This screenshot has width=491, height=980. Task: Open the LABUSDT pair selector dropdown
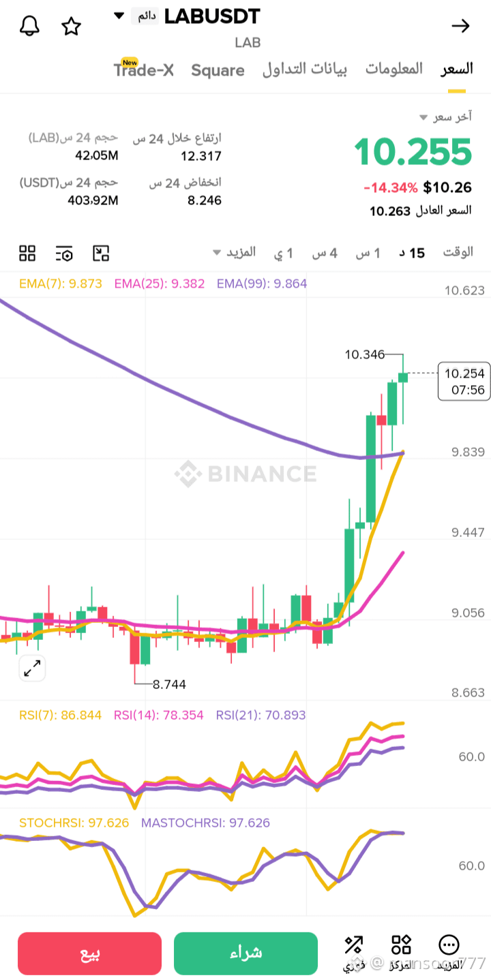click(119, 15)
